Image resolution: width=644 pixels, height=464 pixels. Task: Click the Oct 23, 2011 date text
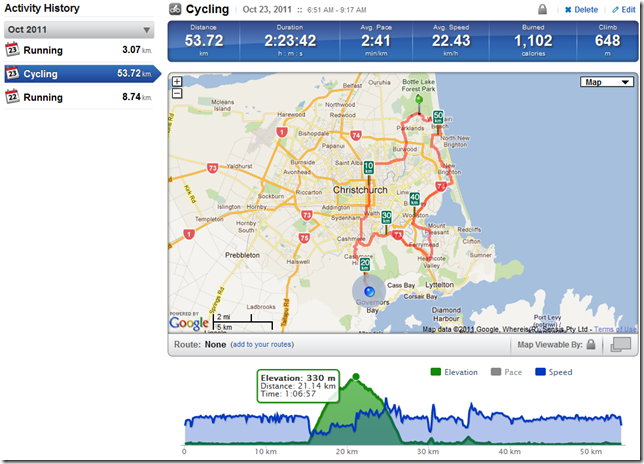click(267, 9)
